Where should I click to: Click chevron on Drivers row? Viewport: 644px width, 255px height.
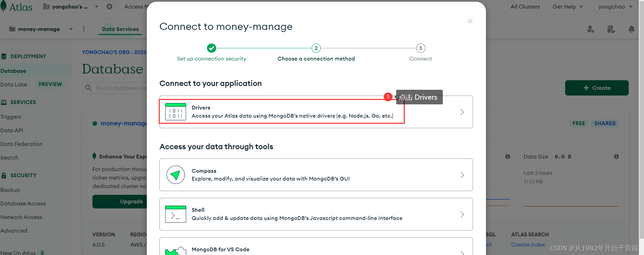pos(462,112)
